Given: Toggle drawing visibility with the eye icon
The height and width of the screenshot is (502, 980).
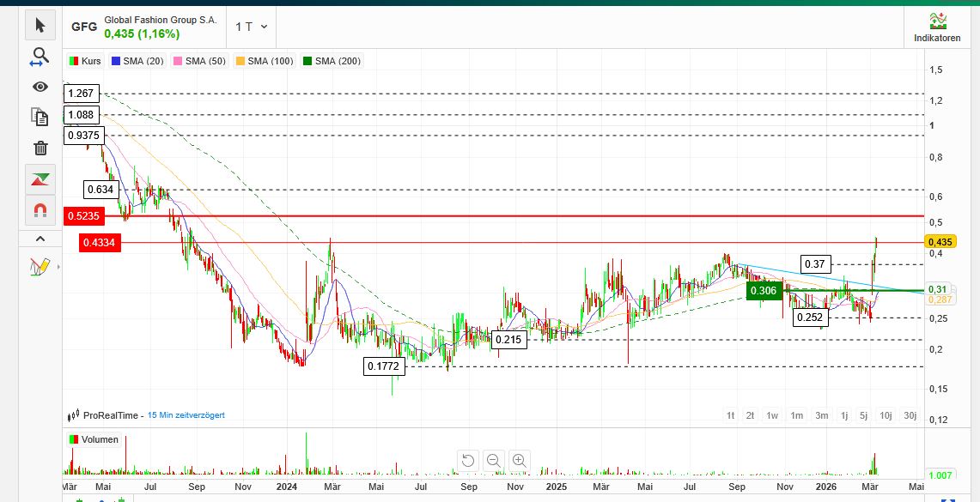Looking at the screenshot, I should pos(40,87).
